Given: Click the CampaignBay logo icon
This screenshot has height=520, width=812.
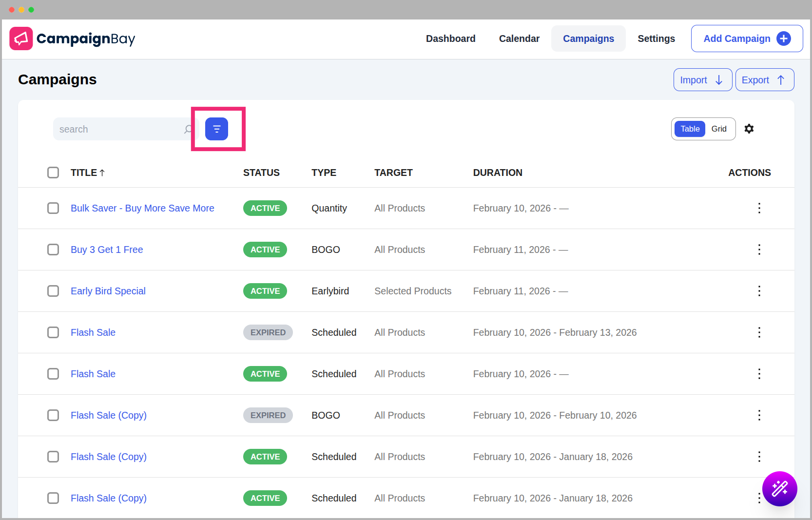Looking at the screenshot, I should [x=21, y=38].
